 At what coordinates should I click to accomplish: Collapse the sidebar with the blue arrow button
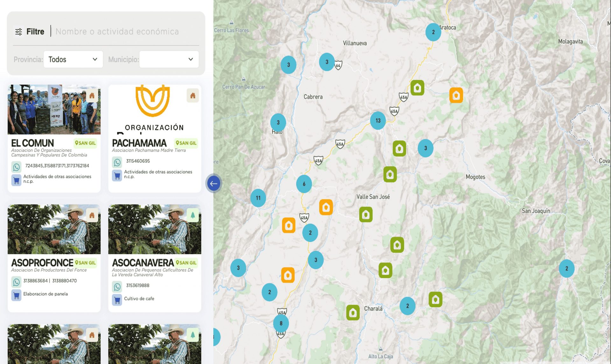click(x=214, y=183)
